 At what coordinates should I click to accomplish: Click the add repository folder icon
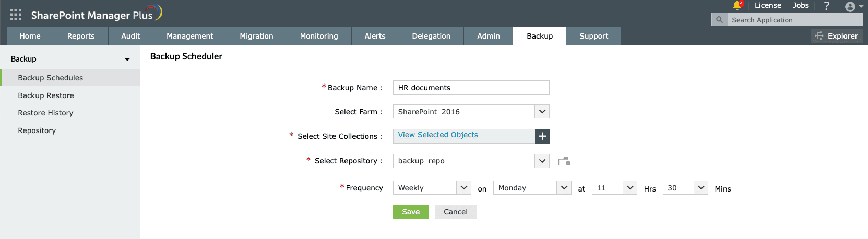click(564, 161)
